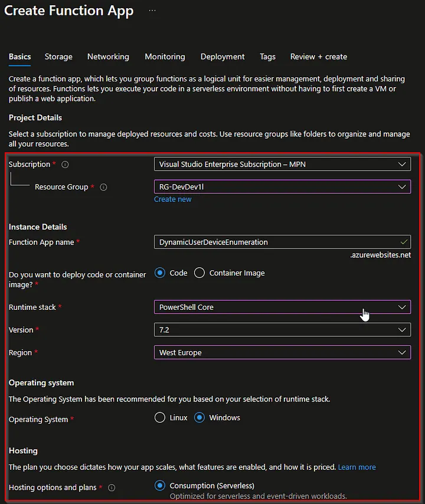Choose Windows as operating system

point(200,417)
